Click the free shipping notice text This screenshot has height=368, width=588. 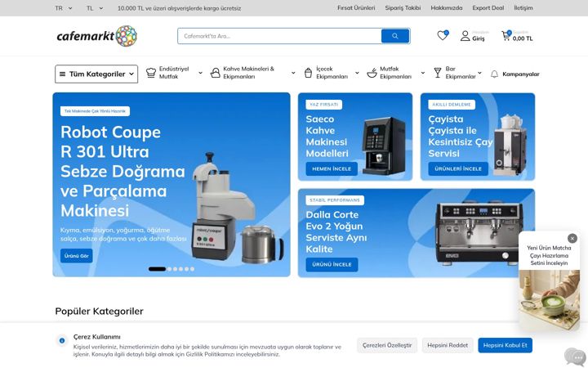pyautogui.click(x=179, y=8)
